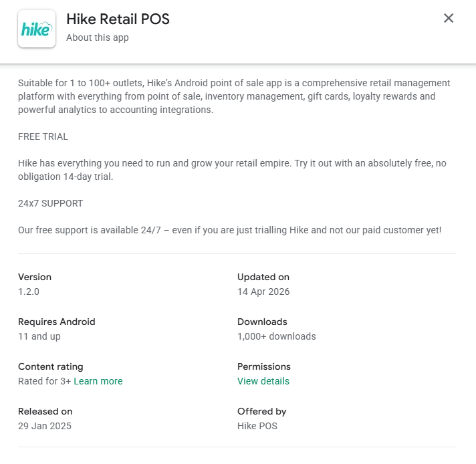Open the Learn more content rating link

coord(98,381)
